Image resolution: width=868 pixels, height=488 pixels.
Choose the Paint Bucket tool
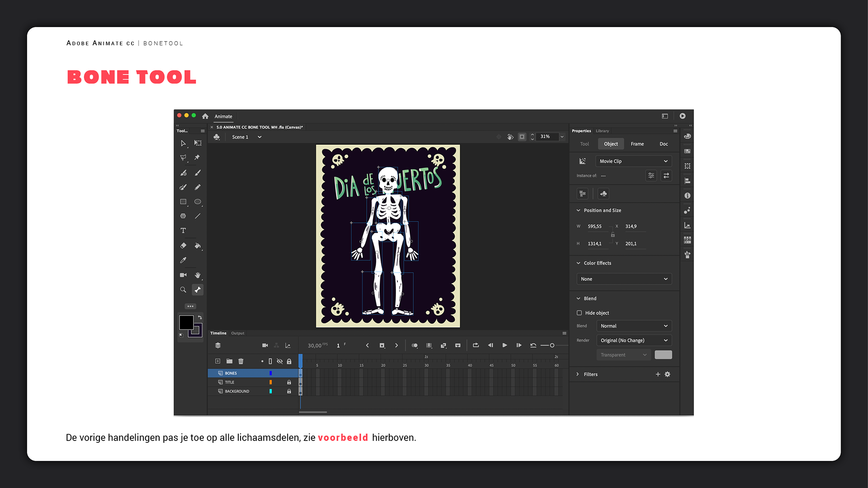[x=198, y=246]
